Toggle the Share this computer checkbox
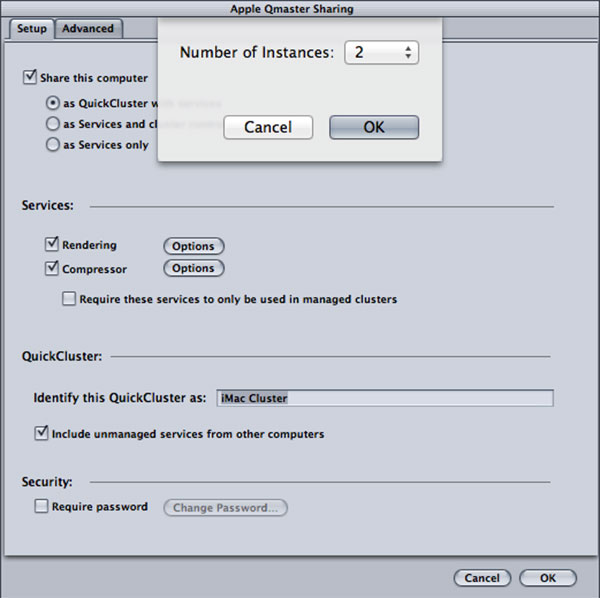 (30, 77)
